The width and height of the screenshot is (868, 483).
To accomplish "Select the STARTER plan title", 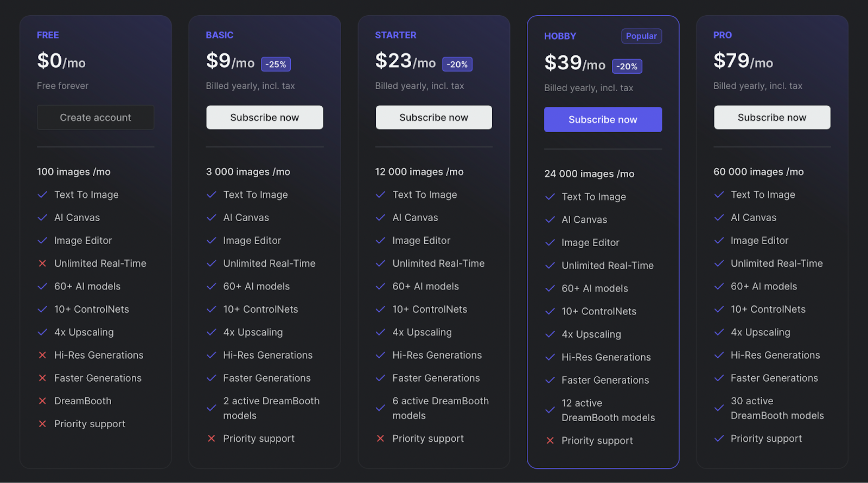I will pyautogui.click(x=396, y=35).
